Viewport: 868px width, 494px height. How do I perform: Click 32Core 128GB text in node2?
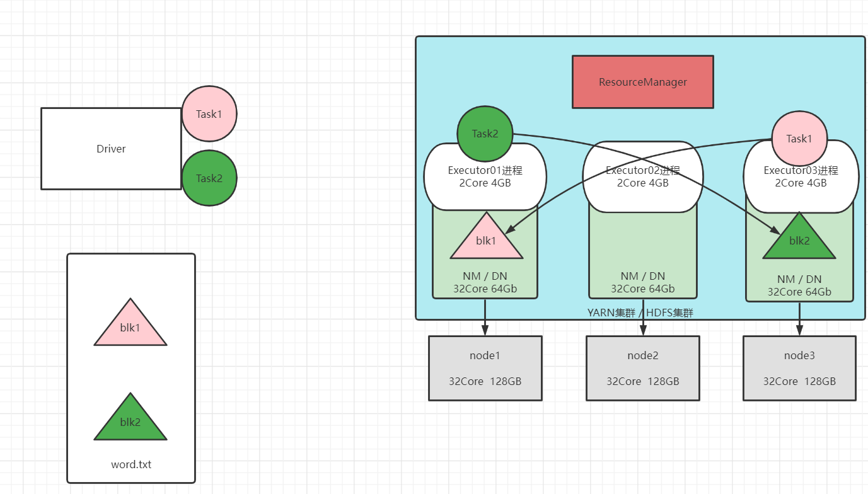click(x=643, y=381)
